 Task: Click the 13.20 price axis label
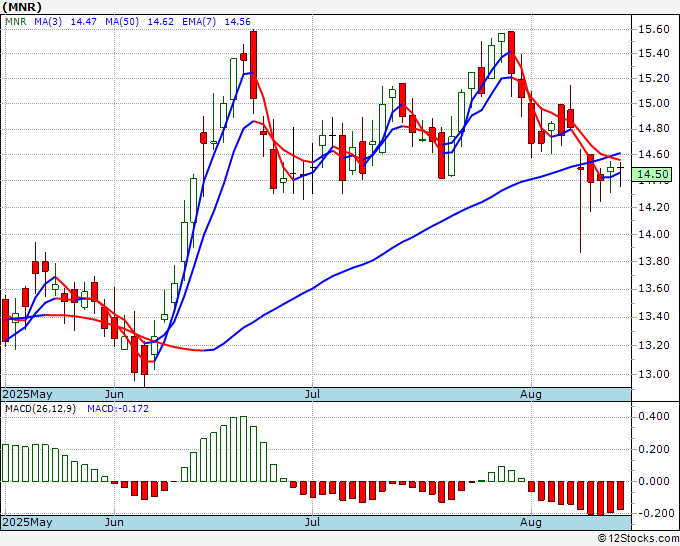coord(654,345)
